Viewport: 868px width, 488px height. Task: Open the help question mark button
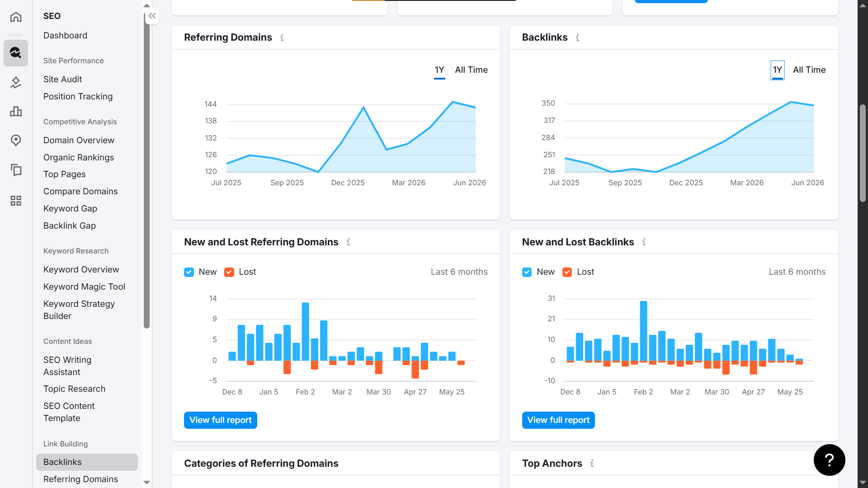coord(829,460)
